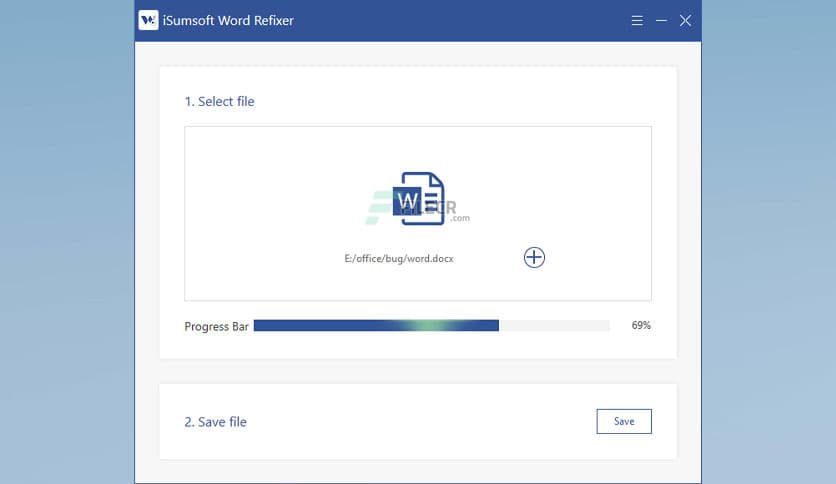Click the Save button

pyautogui.click(x=624, y=421)
